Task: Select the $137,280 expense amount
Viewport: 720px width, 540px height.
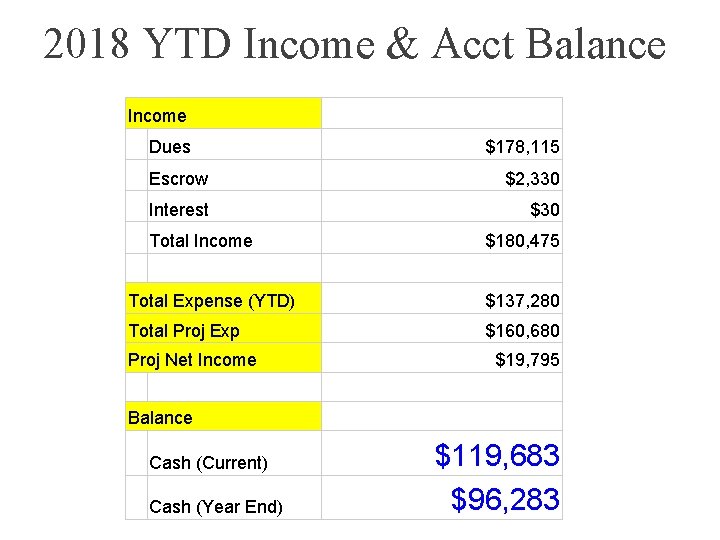Action: pos(522,301)
